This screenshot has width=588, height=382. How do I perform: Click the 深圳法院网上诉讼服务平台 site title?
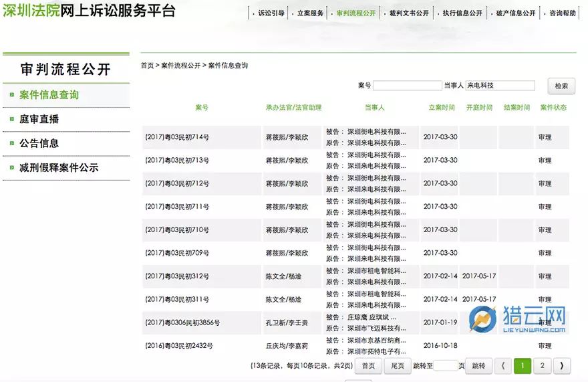coord(90,11)
